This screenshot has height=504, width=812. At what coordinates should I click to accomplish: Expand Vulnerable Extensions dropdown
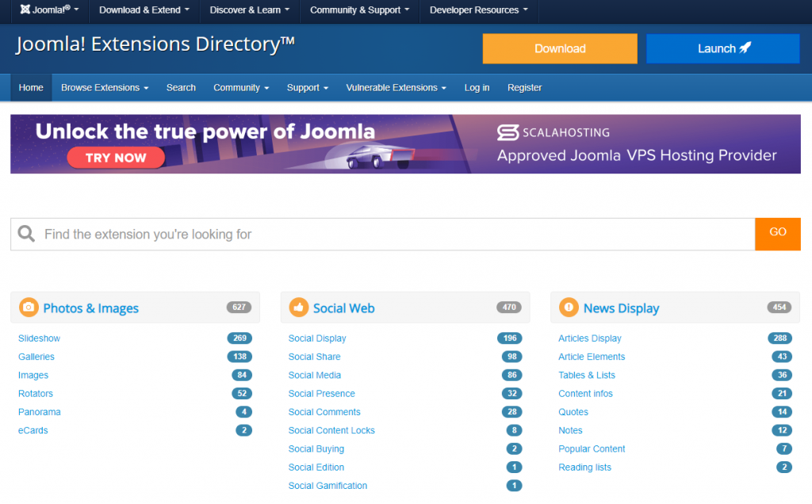[396, 87]
